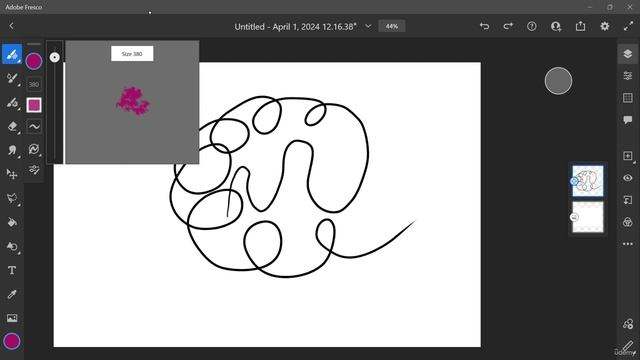Open the Share and export menu
The image size is (640, 360).
(x=580, y=26)
